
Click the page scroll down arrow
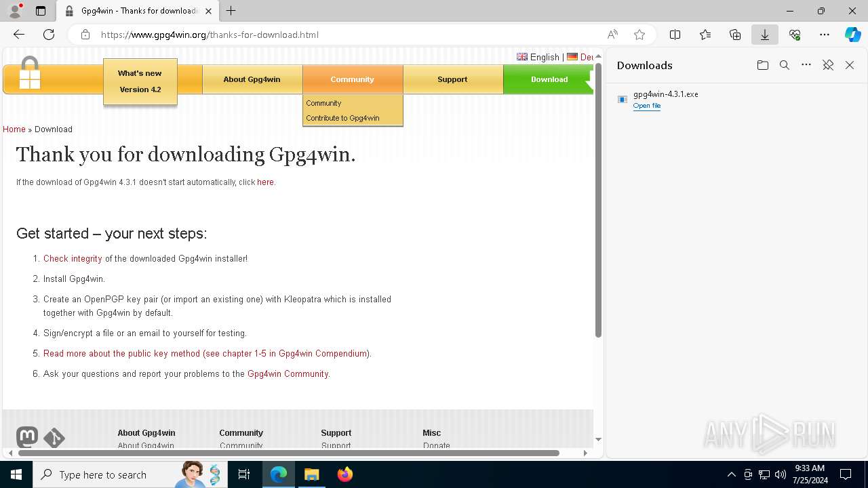click(598, 439)
